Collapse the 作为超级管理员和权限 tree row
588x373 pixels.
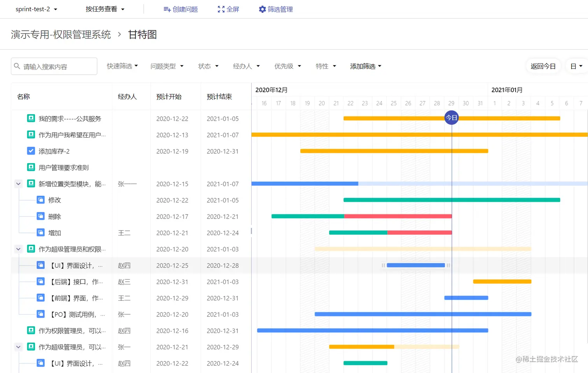coord(18,249)
